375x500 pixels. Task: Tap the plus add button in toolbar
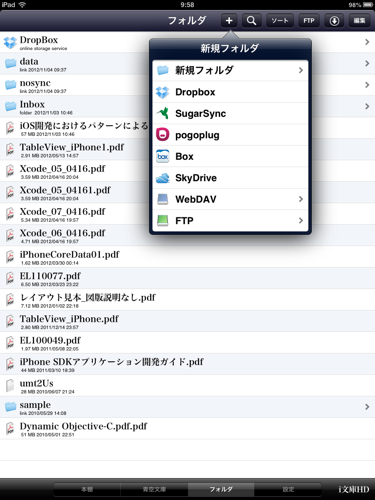(229, 21)
